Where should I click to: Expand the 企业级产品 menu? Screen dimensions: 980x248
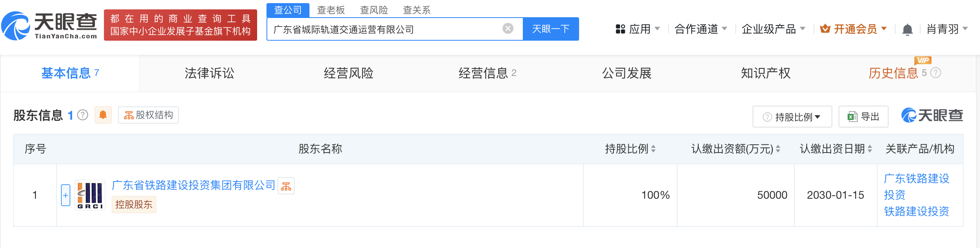(x=773, y=29)
